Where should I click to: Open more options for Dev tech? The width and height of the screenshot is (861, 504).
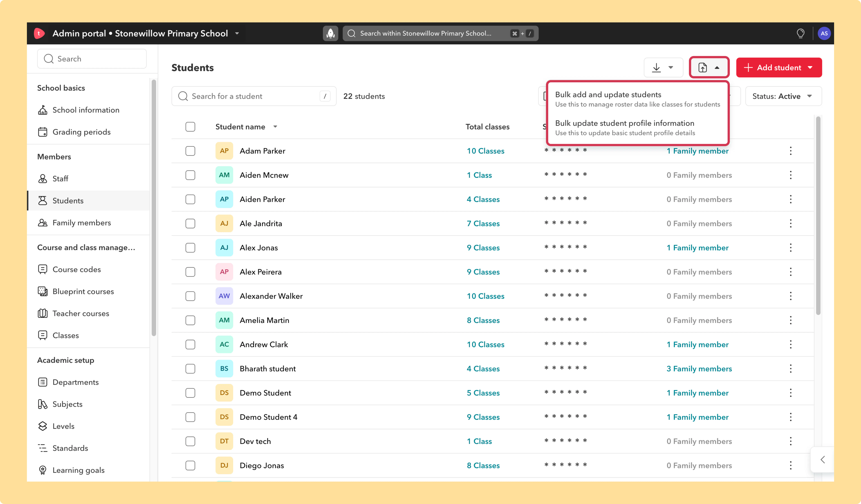pos(791,441)
